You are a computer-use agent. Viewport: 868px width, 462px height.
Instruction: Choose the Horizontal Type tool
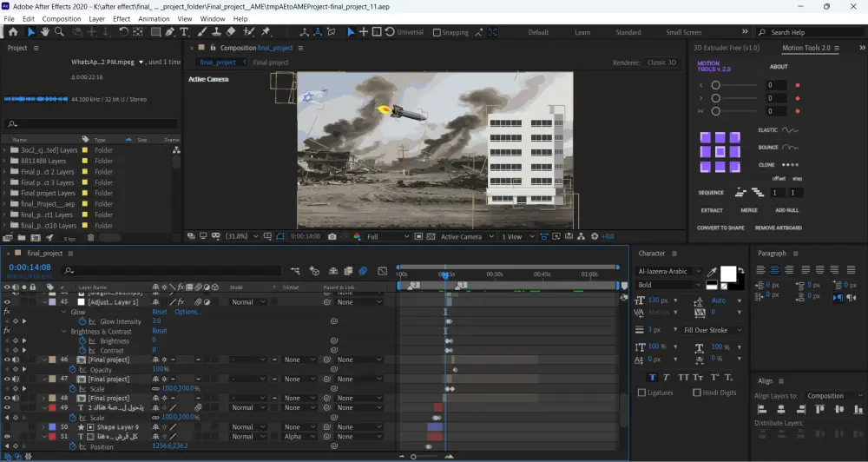pos(183,32)
